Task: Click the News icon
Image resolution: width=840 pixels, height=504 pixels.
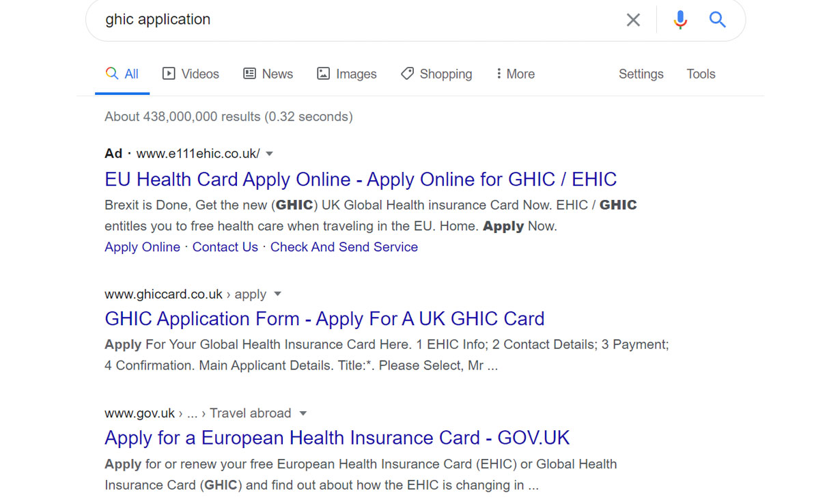Action: point(250,73)
